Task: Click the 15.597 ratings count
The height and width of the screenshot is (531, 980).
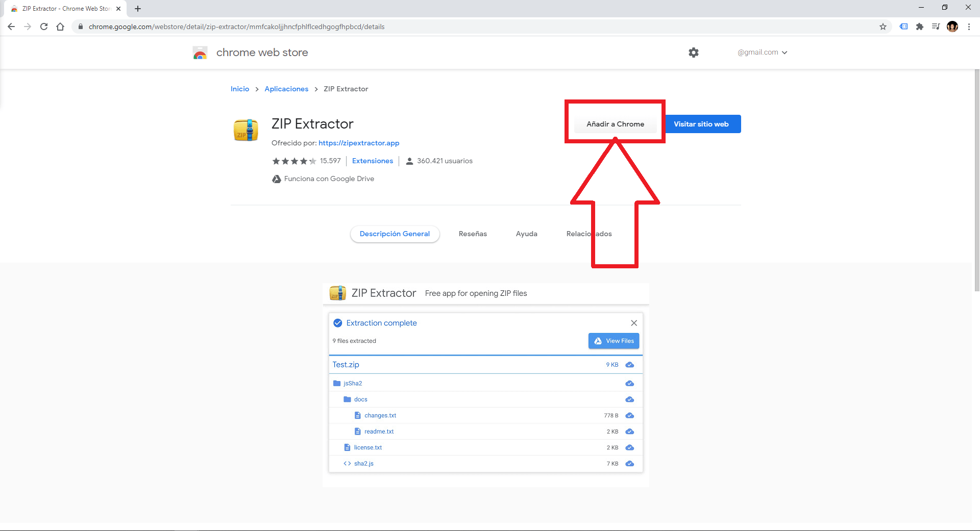Action: point(330,161)
